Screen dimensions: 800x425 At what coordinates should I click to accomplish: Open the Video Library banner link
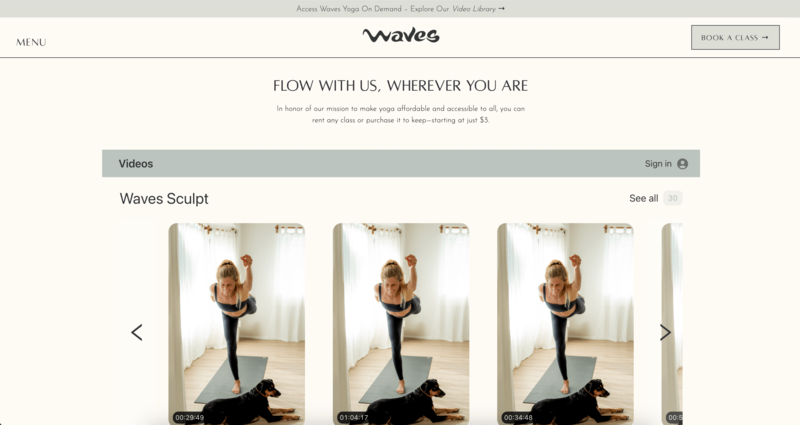coord(473,9)
